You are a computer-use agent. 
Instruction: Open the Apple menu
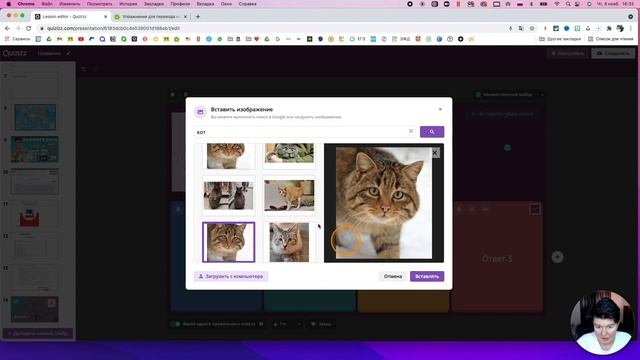pos(9,4)
